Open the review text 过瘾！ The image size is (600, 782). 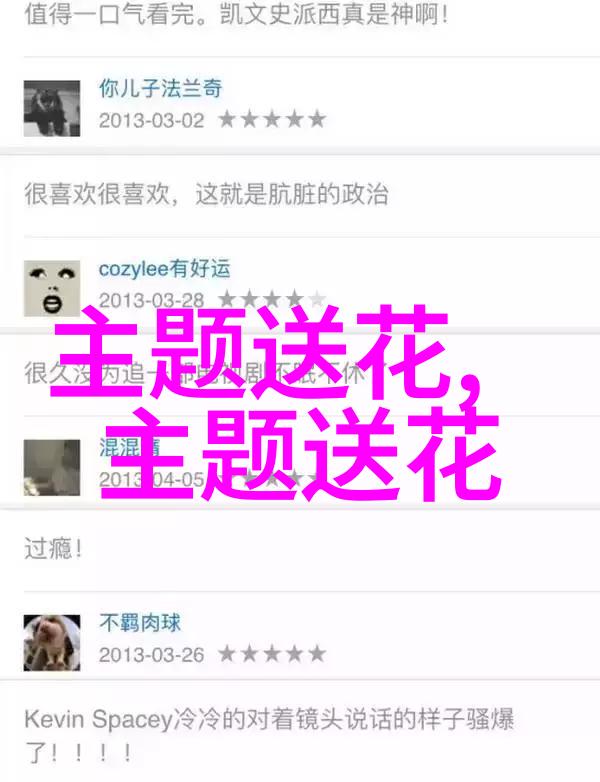53,549
